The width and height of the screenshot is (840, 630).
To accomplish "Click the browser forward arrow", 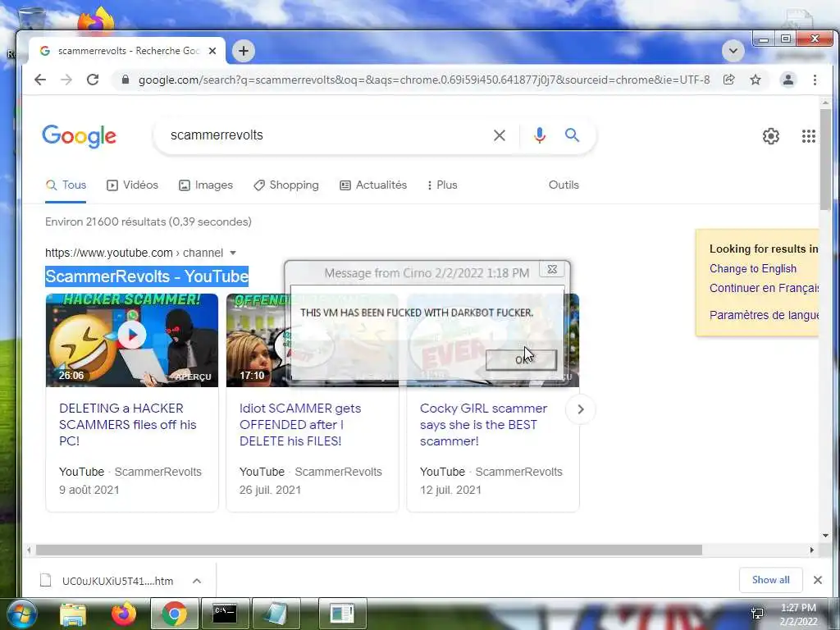I will coord(66,80).
